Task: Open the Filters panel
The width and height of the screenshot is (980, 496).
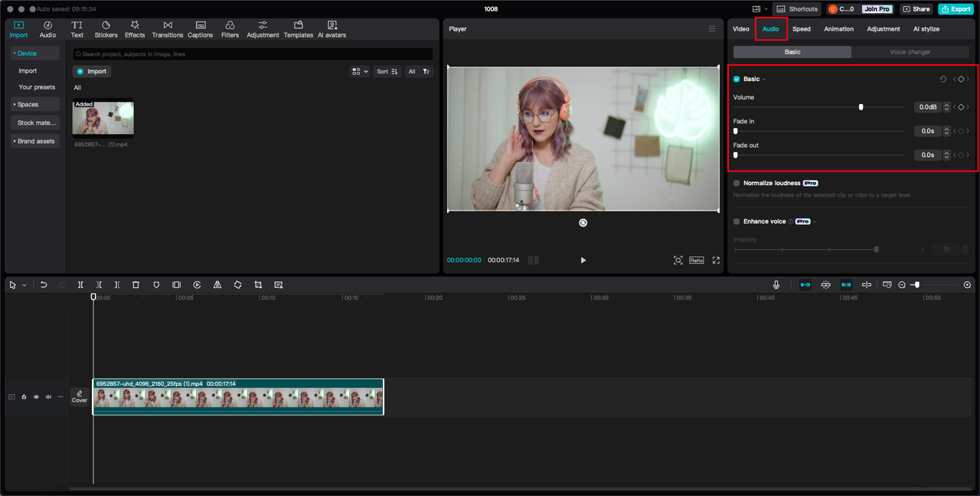Action: [x=230, y=29]
